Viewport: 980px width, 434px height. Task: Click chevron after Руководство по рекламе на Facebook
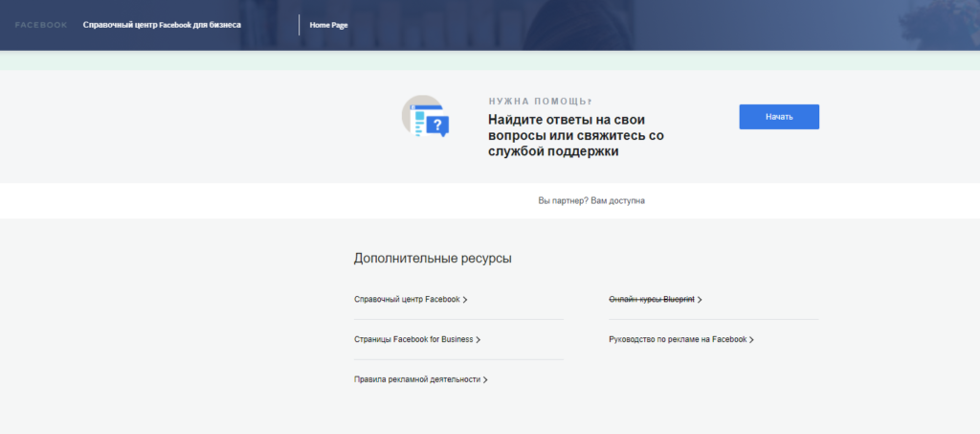[751, 340]
